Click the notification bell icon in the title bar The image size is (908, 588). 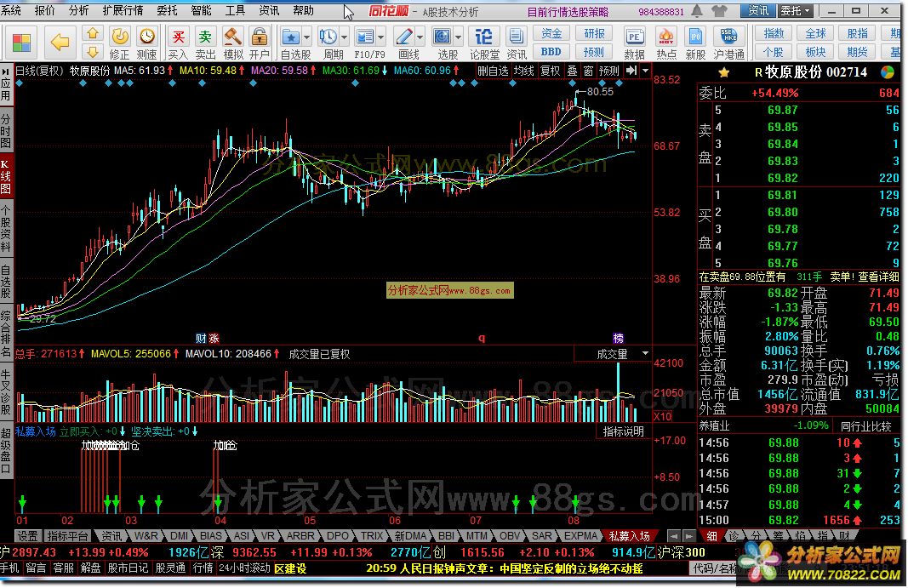(698, 10)
